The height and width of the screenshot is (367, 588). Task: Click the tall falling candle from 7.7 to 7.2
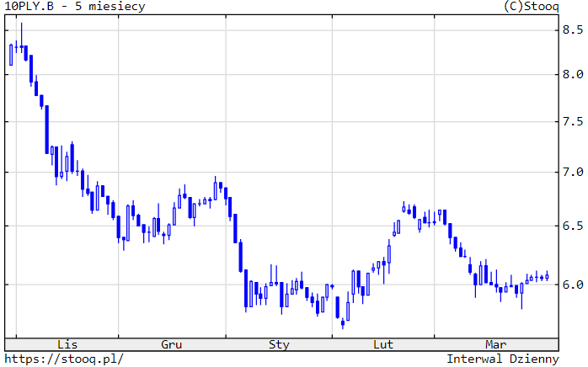click(x=47, y=129)
